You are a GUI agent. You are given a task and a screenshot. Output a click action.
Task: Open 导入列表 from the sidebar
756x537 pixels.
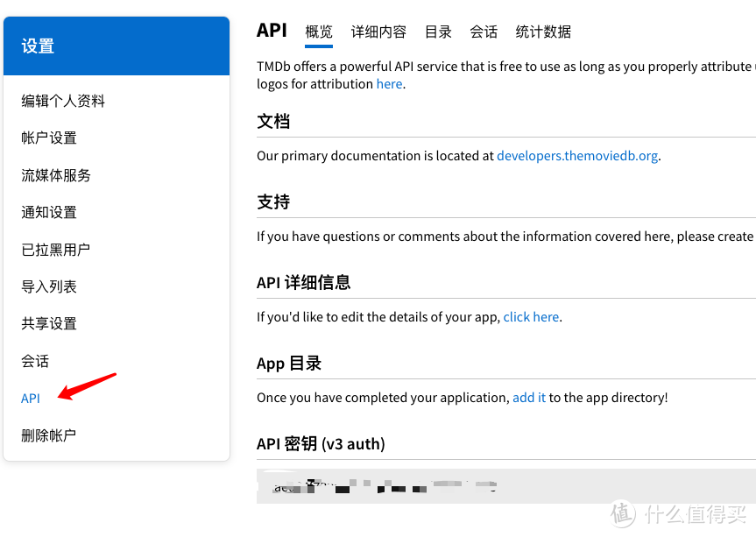pyautogui.click(x=49, y=286)
